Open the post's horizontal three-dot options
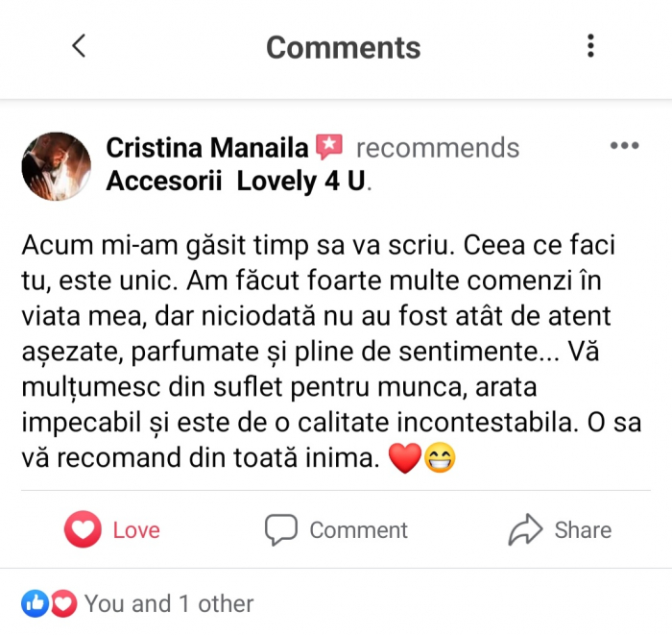This screenshot has height=635, width=672. coord(624,146)
